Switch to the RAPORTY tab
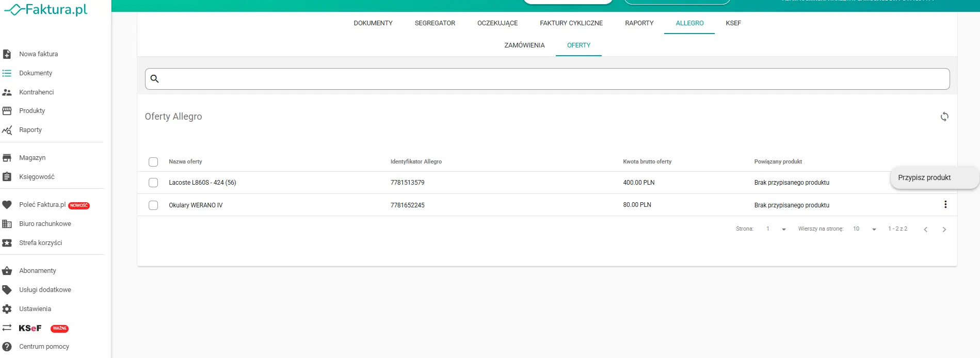 (x=639, y=23)
